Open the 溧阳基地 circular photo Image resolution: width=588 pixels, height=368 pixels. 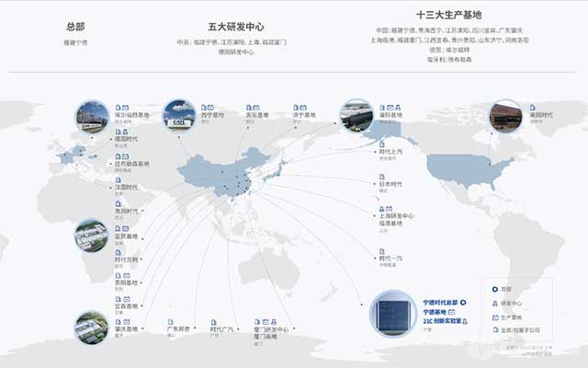pos(356,116)
